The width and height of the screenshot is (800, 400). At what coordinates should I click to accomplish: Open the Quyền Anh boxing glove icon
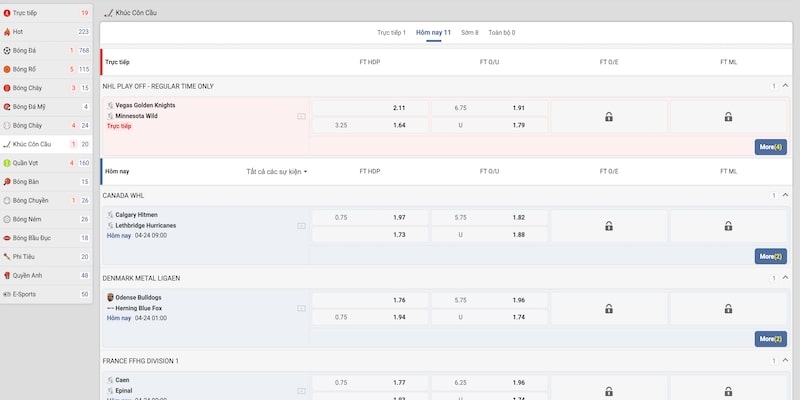tap(7, 275)
